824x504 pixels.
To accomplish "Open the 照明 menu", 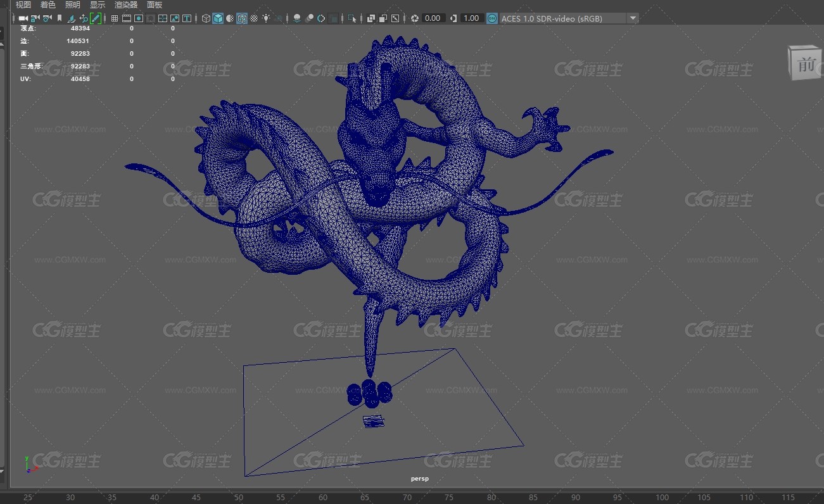I will tap(73, 5).
